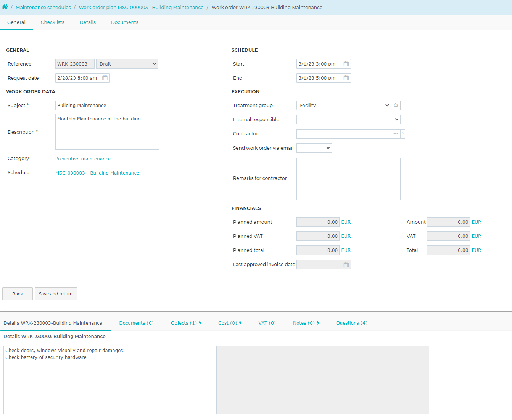Click the Back button
The width and height of the screenshot is (512, 420).
(18, 294)
